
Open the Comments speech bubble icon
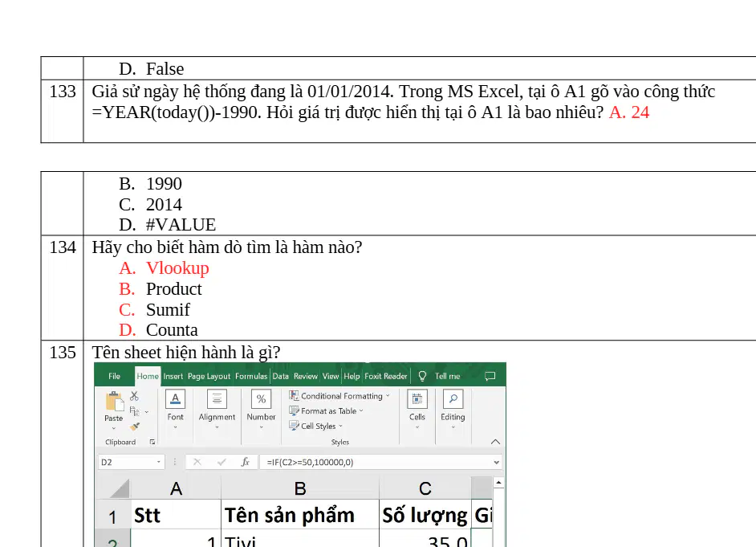point(490,376)
